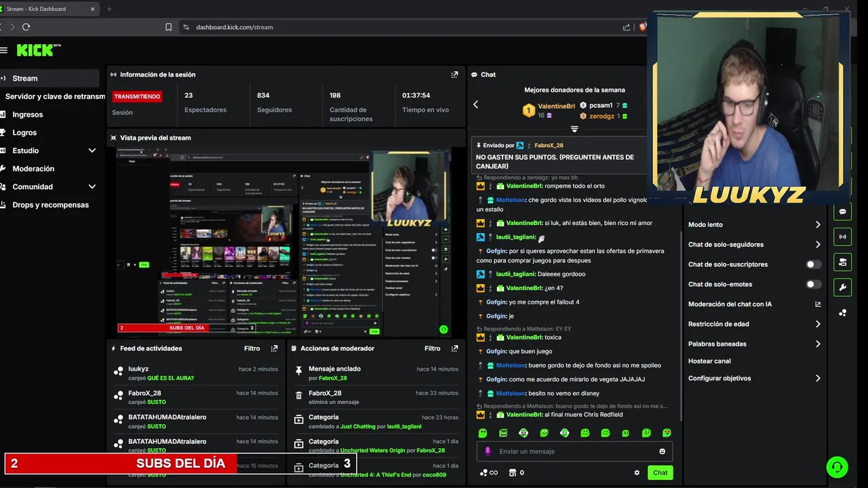Viewport: 868px width, 488px height.
Task: Toggle Chat de solo-emotes switch
Action: click(x=813, y=285)
